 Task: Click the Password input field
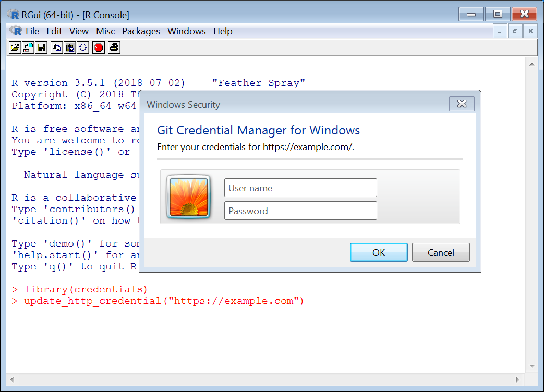tap(300, 211)
